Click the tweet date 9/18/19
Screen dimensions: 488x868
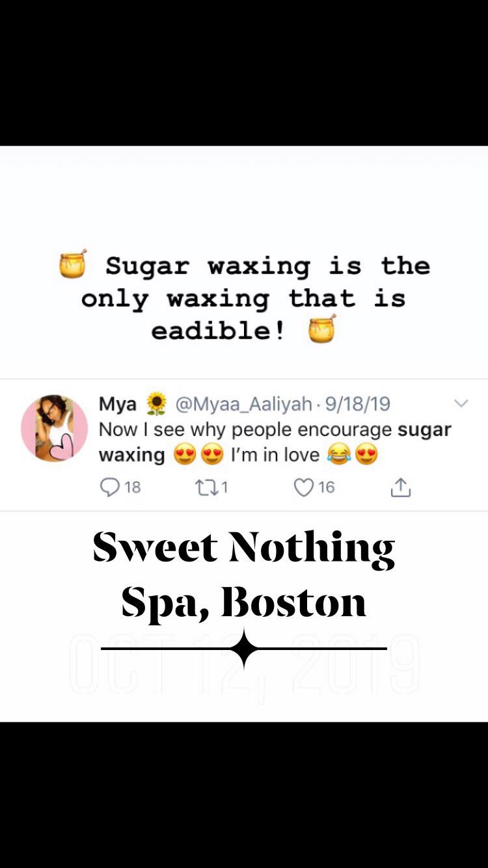(x=358, y=404)
